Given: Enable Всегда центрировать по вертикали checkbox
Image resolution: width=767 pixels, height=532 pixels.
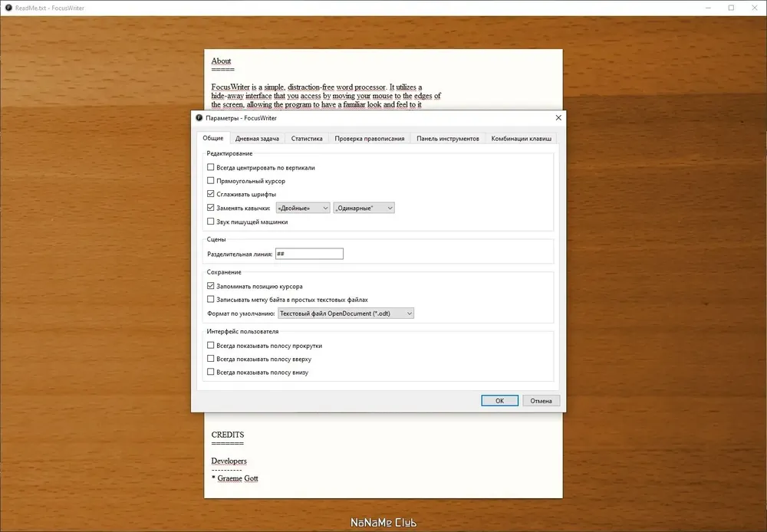Looking at the screenshot, I should (x=211, y=167).
